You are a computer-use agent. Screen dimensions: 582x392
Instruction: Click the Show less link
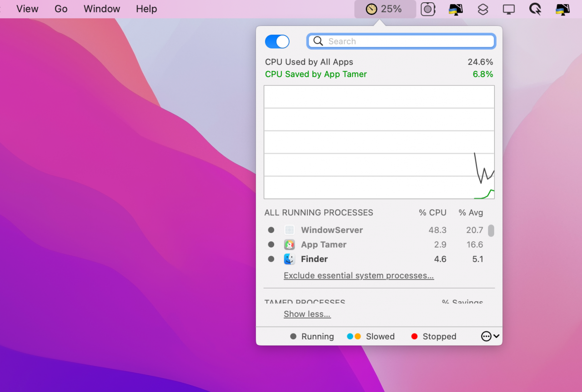click(307, 314)
